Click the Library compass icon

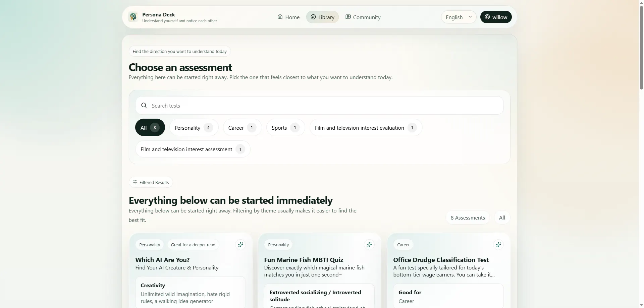coord(313,17)
